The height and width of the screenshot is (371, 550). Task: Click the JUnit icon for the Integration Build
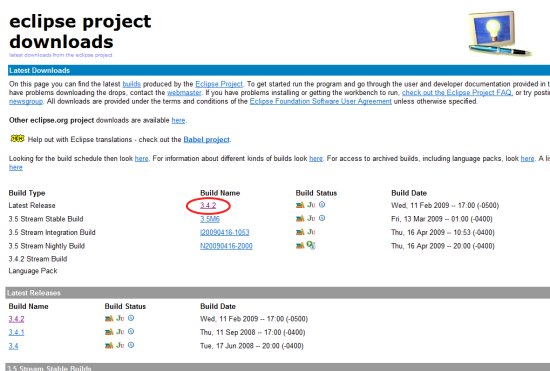(x=311, y=232)
